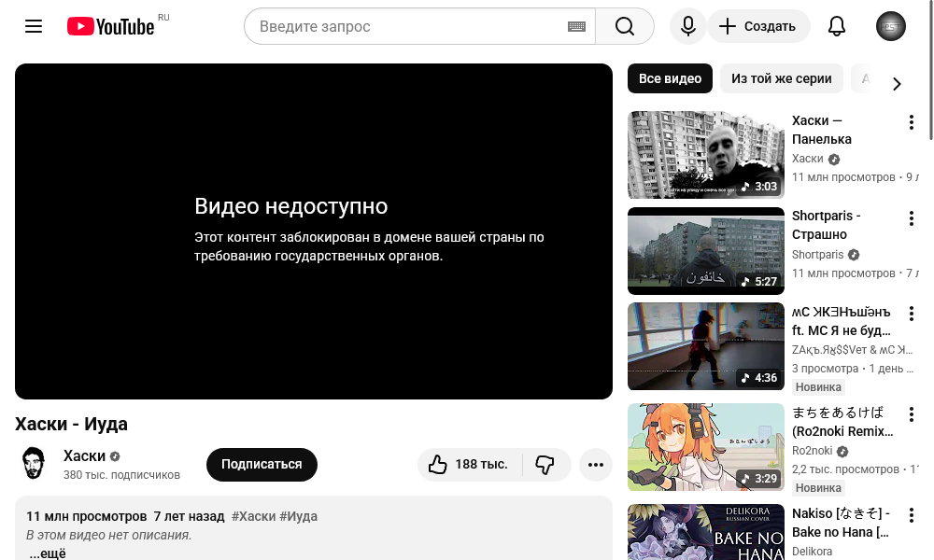This screenshot has height=560, width=934.
Task: Open more options for Nakiso Bake no Hana
Action: point(911,515)
